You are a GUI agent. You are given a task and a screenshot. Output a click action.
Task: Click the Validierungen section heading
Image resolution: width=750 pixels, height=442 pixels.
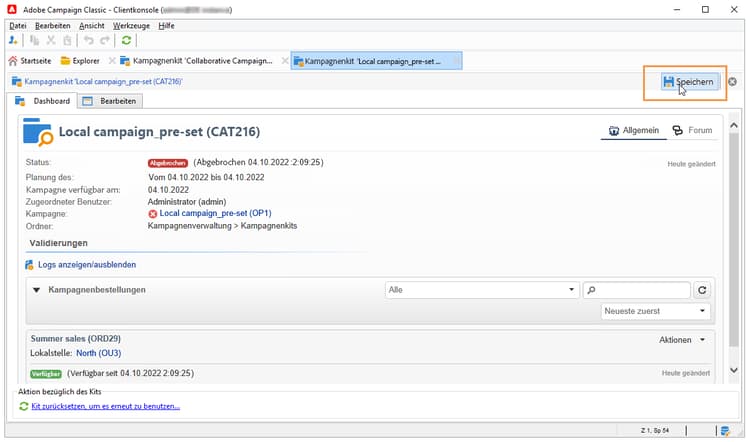58,243
